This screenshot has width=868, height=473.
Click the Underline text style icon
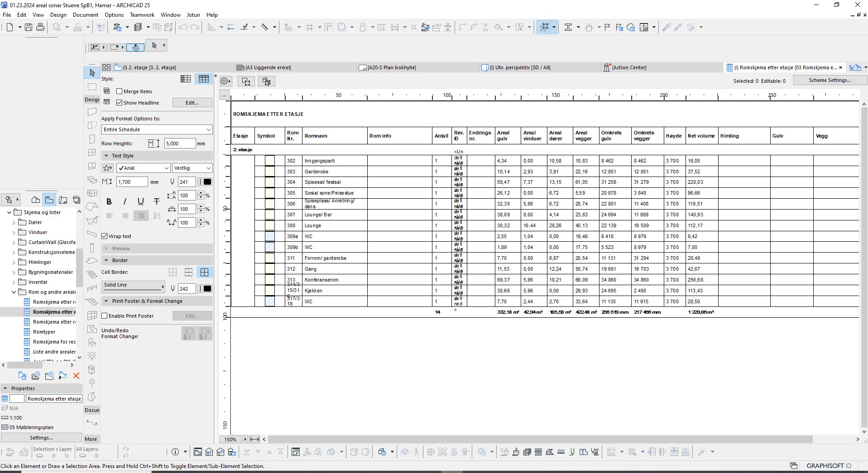(141, 202)
